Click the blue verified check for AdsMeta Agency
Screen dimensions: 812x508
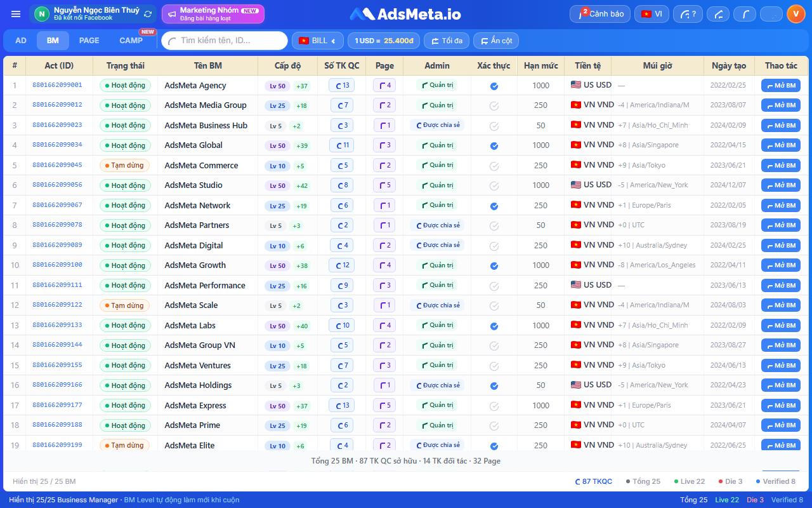pyautogui.click(x=494, y=86)
